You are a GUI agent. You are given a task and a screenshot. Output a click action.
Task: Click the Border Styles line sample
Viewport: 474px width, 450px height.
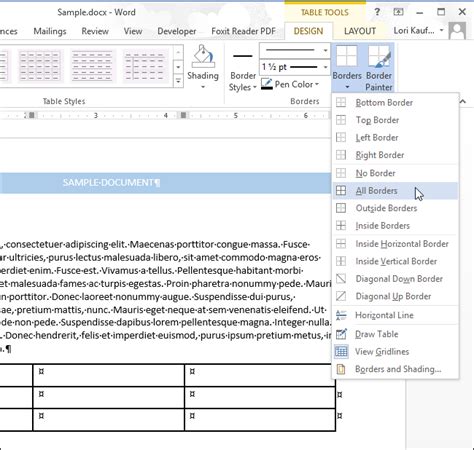(243, 56)
